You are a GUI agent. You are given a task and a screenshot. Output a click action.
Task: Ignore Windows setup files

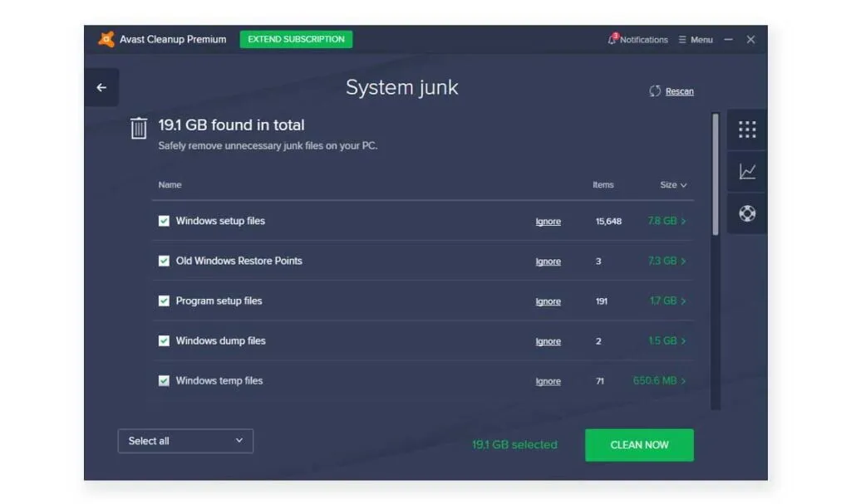coord(548,222)
